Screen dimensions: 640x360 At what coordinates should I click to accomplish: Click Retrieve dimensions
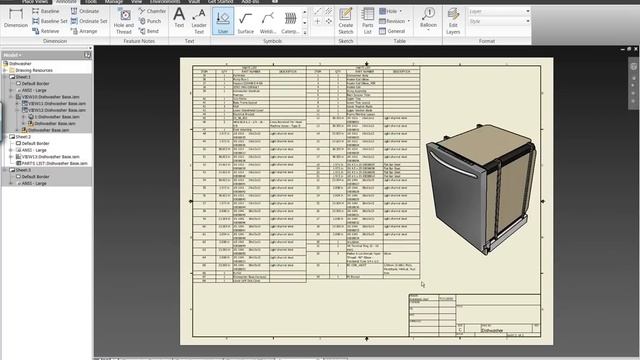tap(46, 31)
